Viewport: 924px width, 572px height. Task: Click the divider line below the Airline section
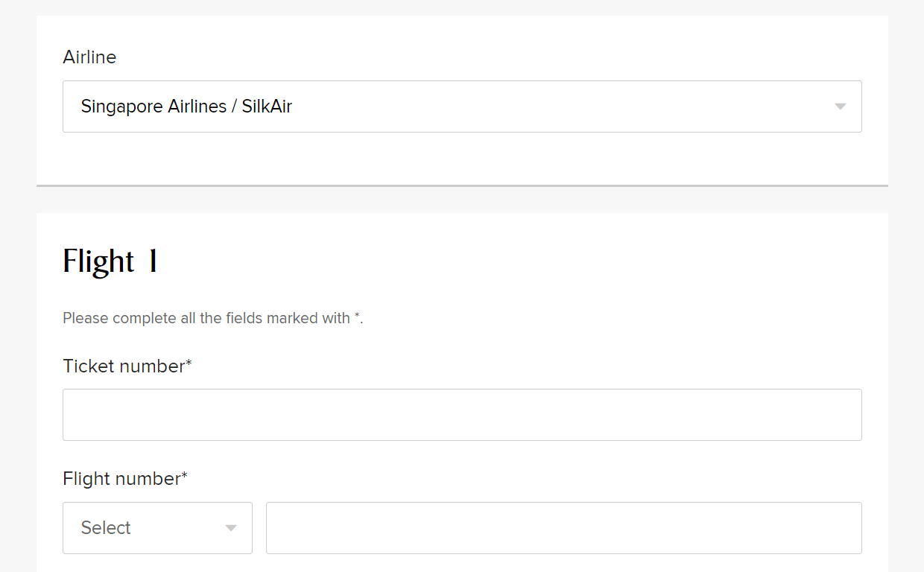pos(462,181)
